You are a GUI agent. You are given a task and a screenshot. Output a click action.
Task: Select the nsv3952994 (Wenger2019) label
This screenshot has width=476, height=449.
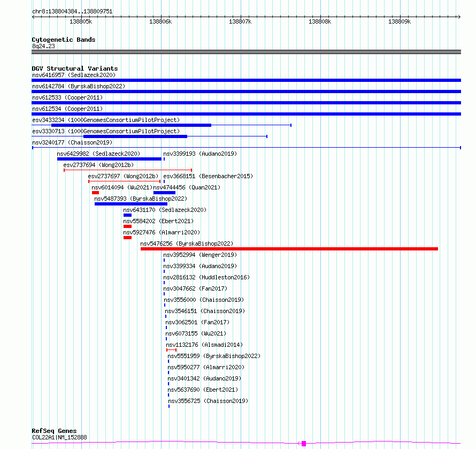[x=200, y=255]
